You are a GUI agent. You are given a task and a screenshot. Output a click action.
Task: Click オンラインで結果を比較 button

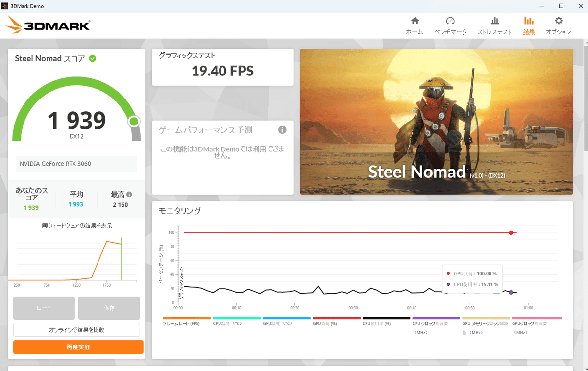click(76, 330)
